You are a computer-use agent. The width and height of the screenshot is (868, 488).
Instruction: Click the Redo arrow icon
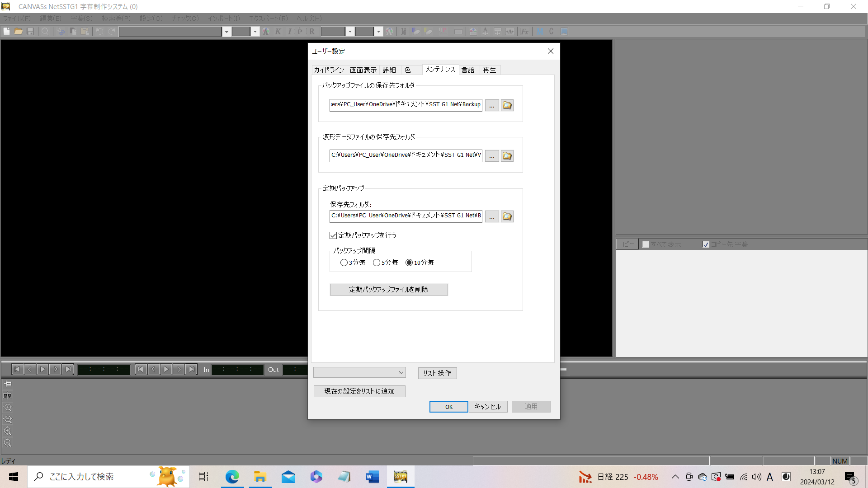111,31
